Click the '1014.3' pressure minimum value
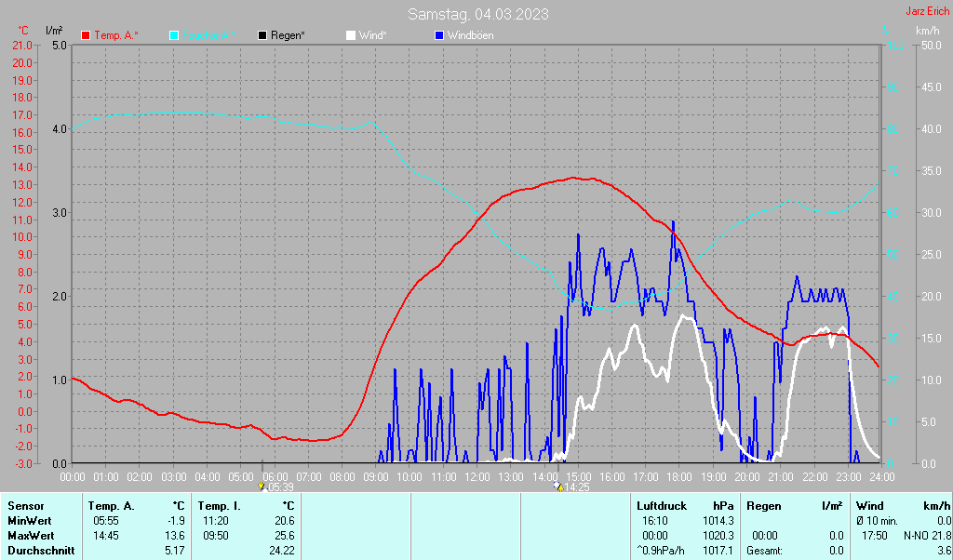The width and height of the screenshot is (953, 560). pos(718,521)
